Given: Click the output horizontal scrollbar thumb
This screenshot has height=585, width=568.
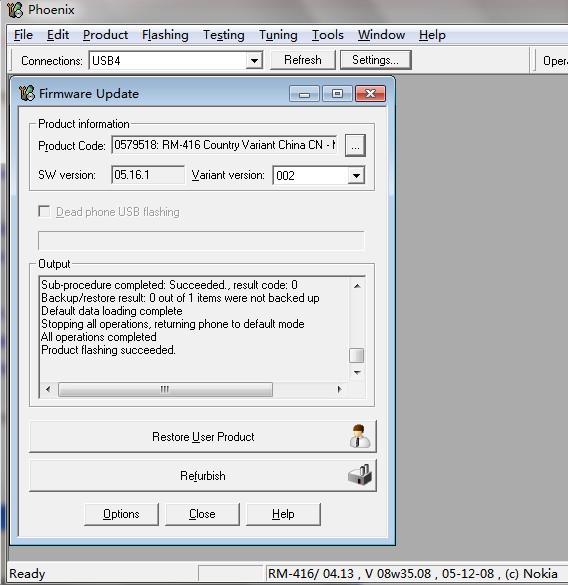Looking at the screenshot, I should [x=165, y=390].
